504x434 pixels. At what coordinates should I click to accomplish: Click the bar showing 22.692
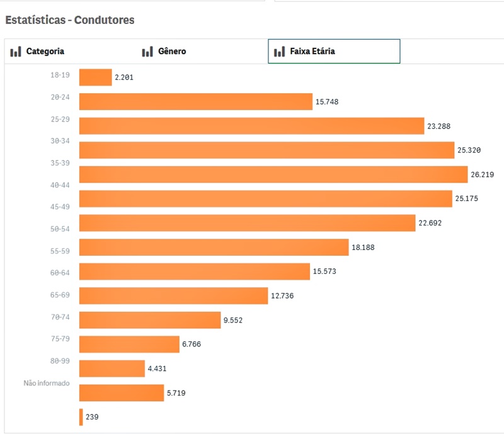click(247, 223)
